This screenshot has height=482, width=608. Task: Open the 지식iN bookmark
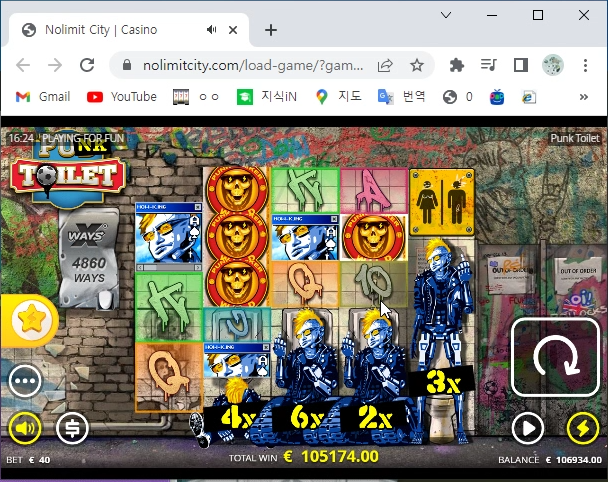(x=267, y=97)
